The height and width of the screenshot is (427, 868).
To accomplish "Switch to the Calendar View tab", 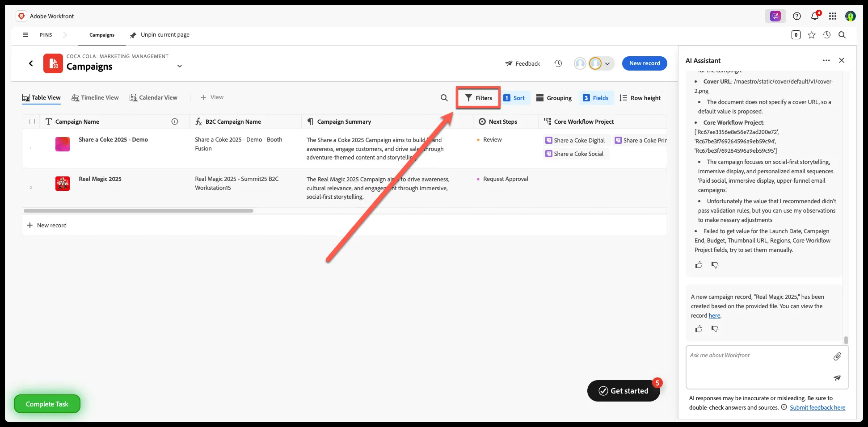I will pyautogui.click(x=153, y=97).
